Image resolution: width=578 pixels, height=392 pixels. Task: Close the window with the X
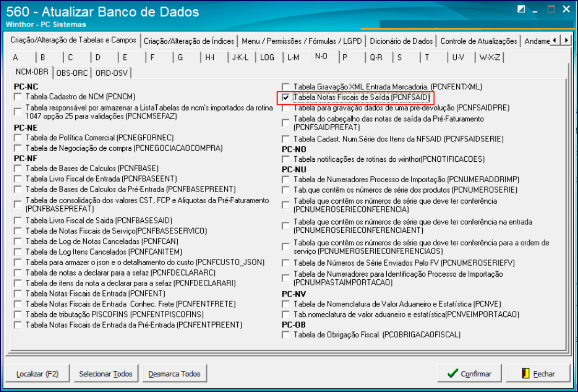[x=567, y=9]
